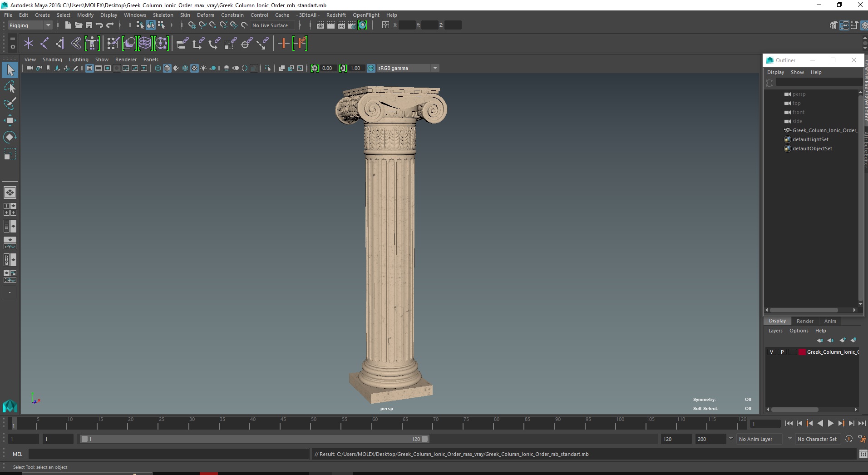Image resolution: width=868 pixels, height=475 pixels.
Task: Open the Script Editor icon at bottom right
Action: click(863, 454)
